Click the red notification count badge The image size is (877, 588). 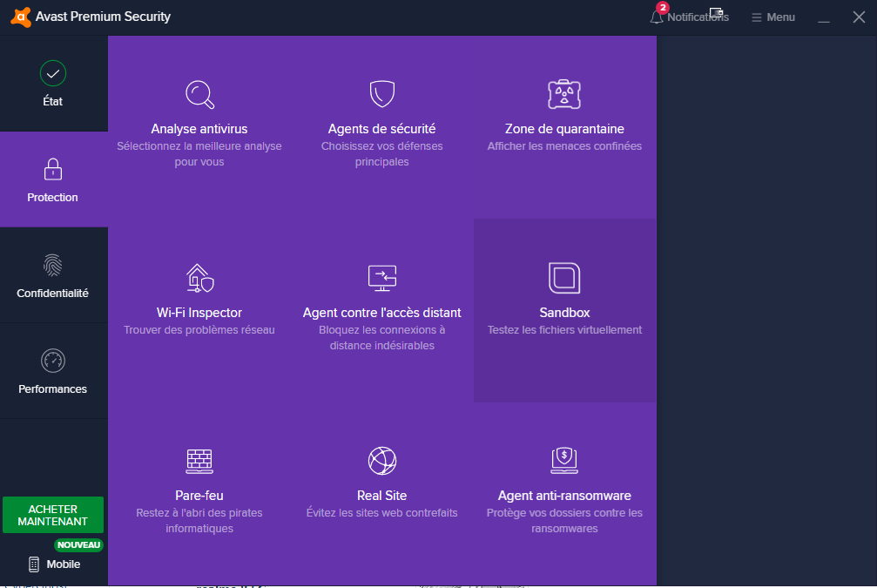pos(663,7)
